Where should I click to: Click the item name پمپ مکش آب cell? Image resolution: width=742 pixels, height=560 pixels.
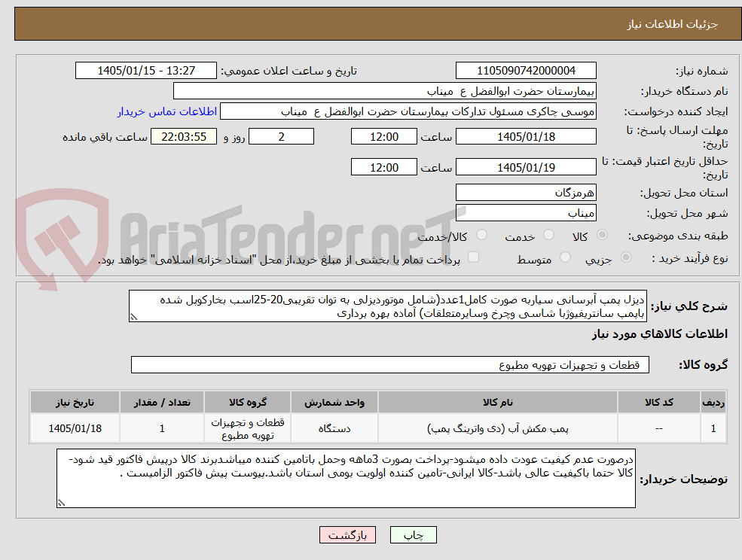pyautogui.click(x=498, y=428)
